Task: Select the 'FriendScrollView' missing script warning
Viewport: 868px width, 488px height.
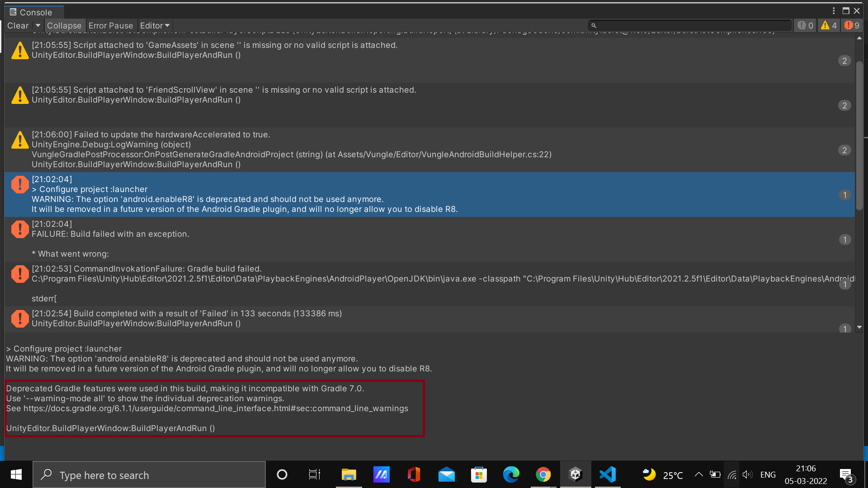Action: click(x=429, y=105)
